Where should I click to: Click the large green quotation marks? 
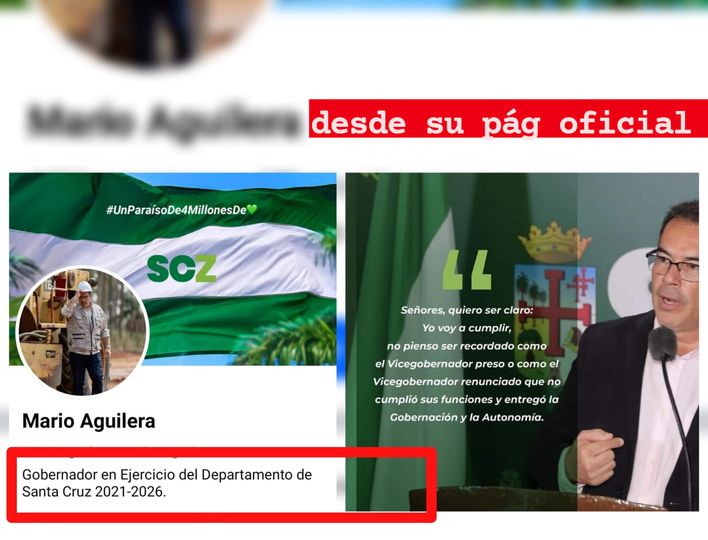point(466,269)
